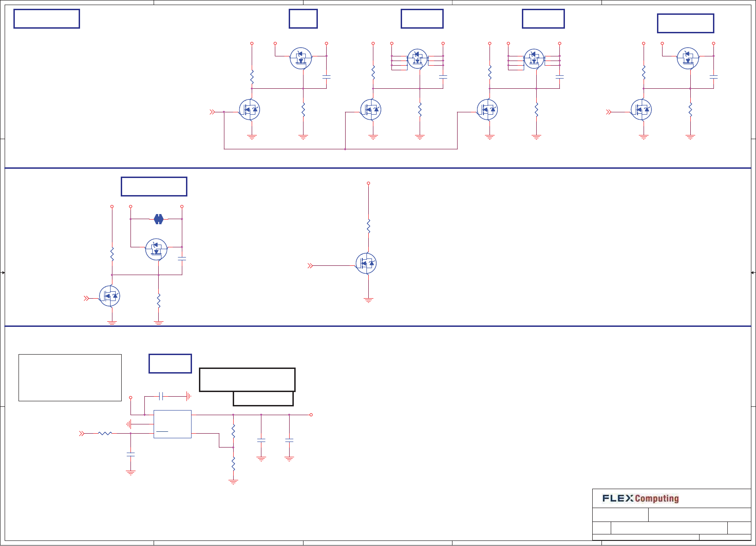The width and height of the screenshot is (756, 546).
Task: Select the power terminal above the center resistor
Action: 368,183
